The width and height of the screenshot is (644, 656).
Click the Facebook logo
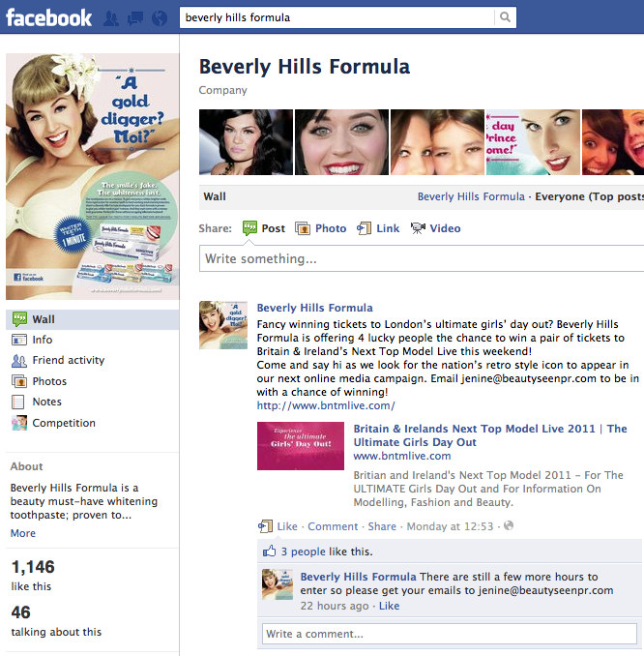click(48, 17)
